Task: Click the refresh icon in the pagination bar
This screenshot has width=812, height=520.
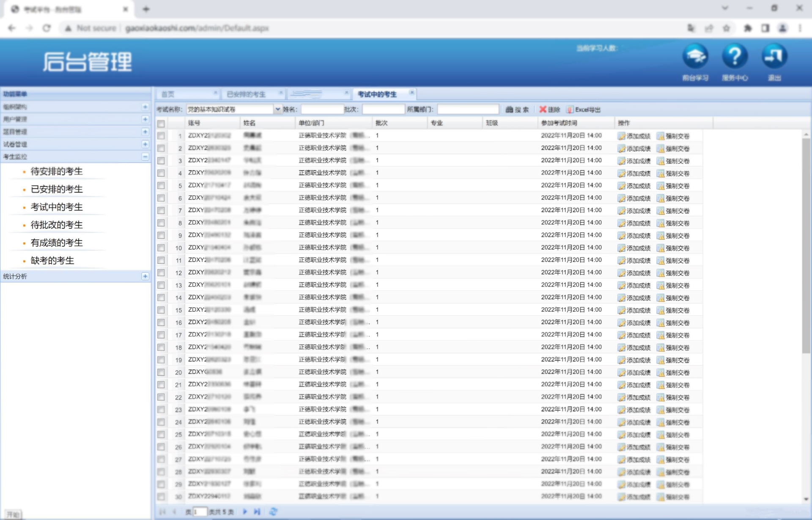Action: 273,512
